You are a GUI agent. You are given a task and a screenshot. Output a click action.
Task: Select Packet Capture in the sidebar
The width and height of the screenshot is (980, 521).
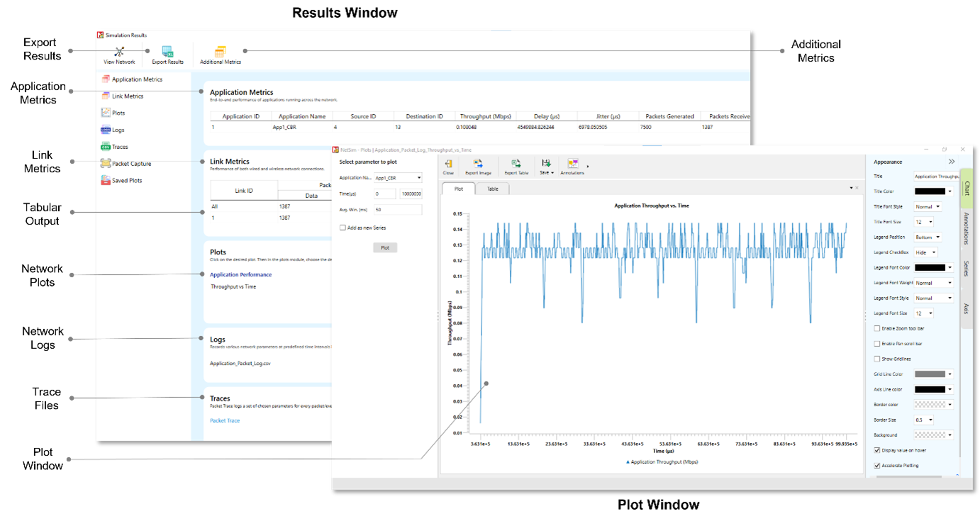pos(131,164)
